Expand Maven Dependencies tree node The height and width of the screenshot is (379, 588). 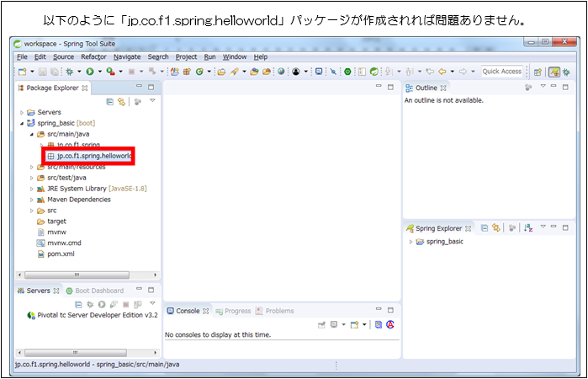pyautogui.click(x=31, y=200)
